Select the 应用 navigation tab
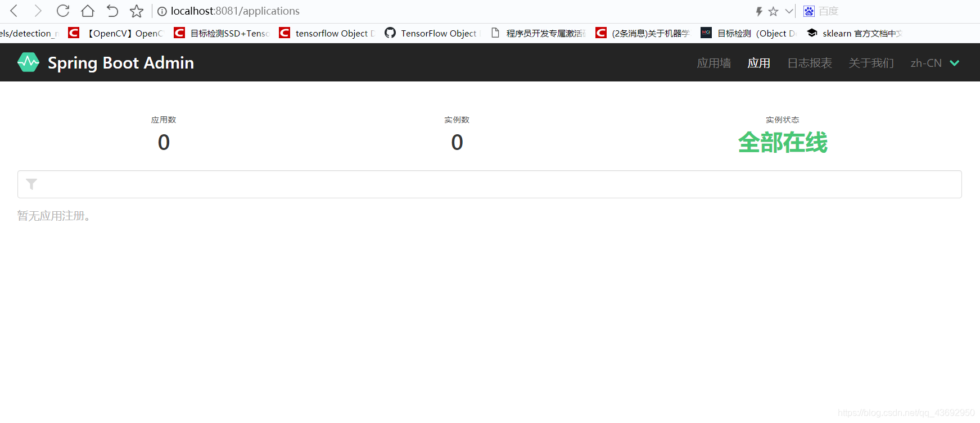The width and height of the screenshot is (980, 423). [759, 63]
